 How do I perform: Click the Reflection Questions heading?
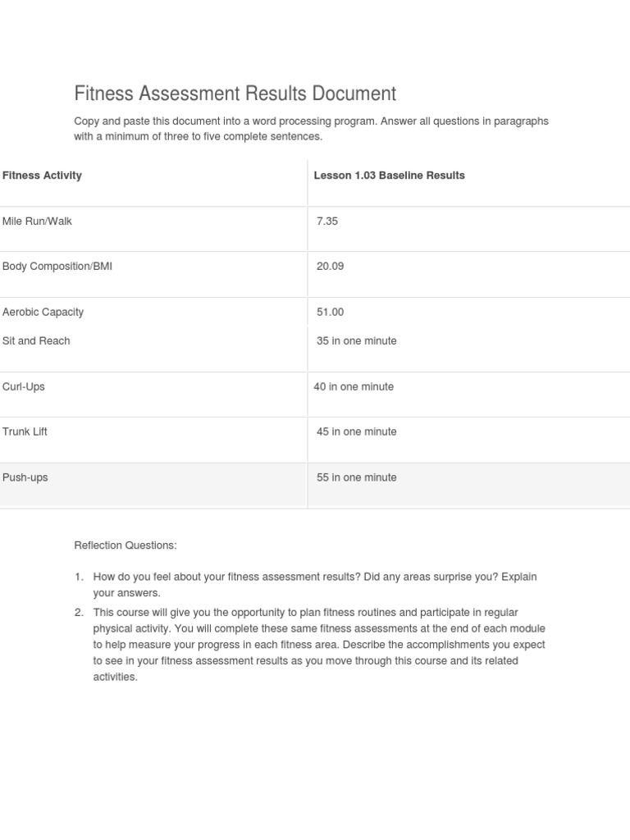(x=126, y=546)
